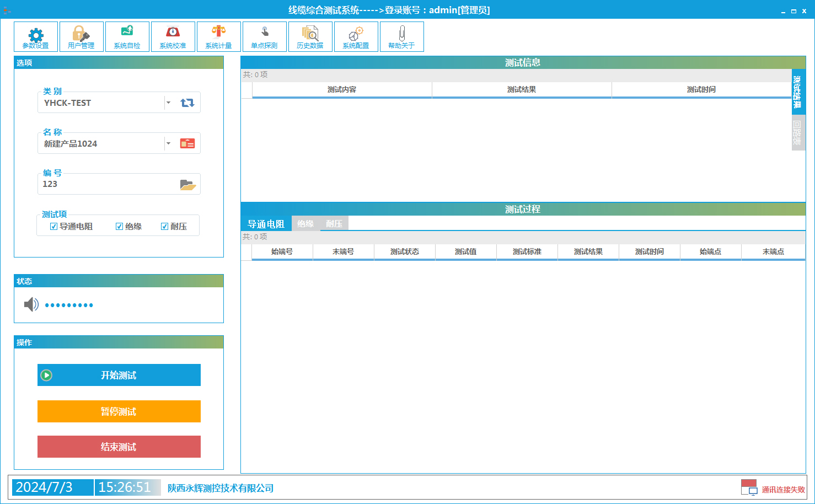The image size is (815, 504).
Task: Switch to the 耐压 tab
Action: pos(334,224)
